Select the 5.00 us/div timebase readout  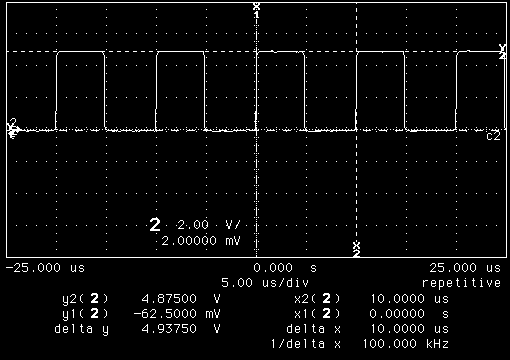pos(265,283)
